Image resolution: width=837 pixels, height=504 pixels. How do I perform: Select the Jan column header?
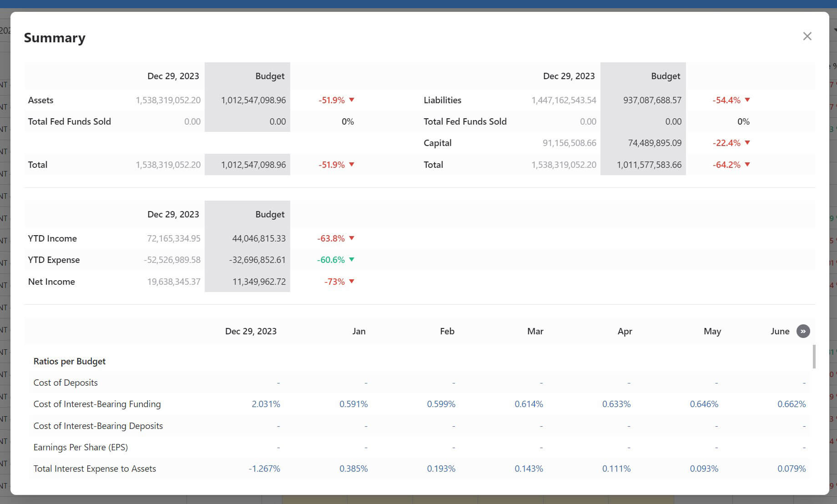tap(358, 331)
